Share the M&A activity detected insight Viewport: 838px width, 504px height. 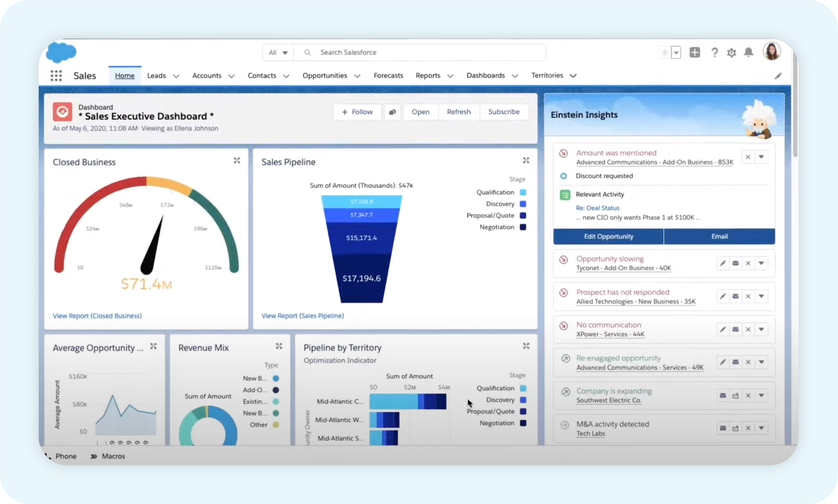coord(735,428)
